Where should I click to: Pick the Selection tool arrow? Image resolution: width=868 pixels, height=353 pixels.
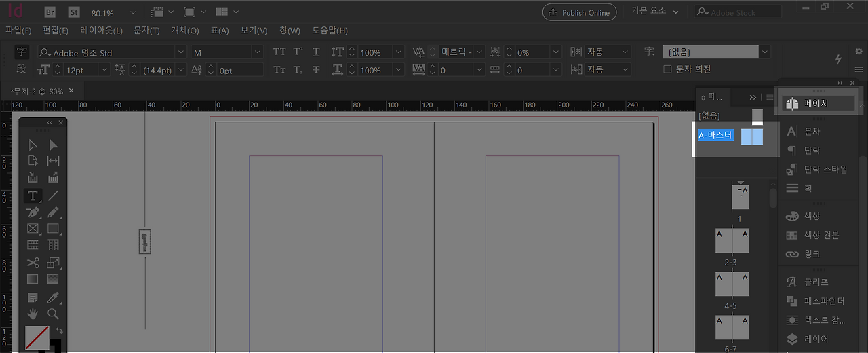click(33, 144)
